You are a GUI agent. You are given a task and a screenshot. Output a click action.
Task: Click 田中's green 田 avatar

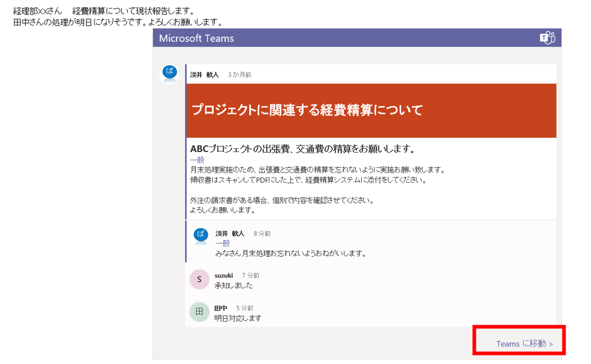(x=199, y=312)
